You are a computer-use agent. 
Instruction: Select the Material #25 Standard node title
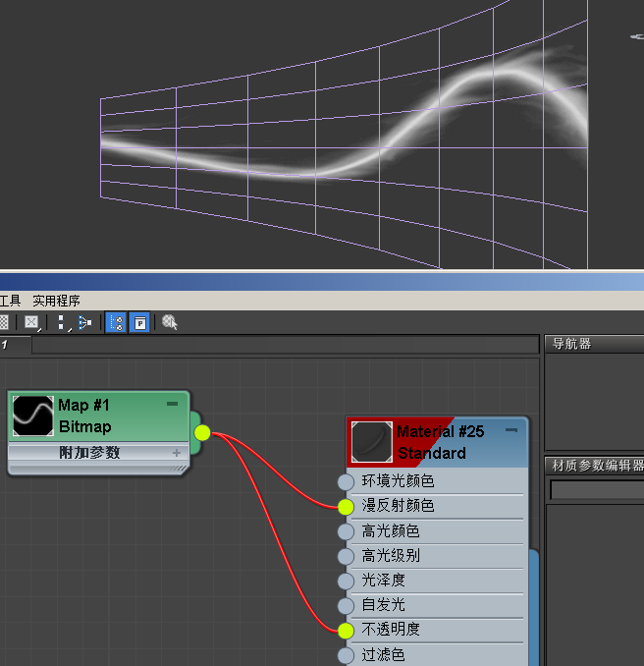click(x=441, y=442)
